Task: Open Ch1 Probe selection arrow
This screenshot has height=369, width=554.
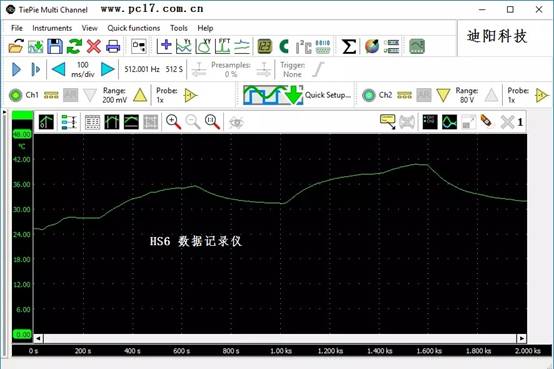Action: click(x=190, y=95)
